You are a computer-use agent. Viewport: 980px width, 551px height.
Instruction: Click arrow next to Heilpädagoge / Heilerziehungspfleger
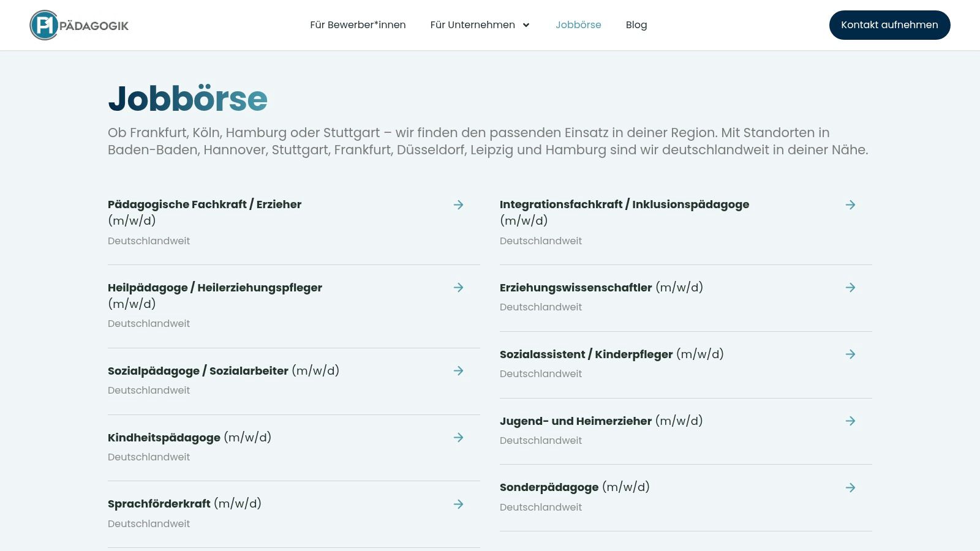point(458,287)
